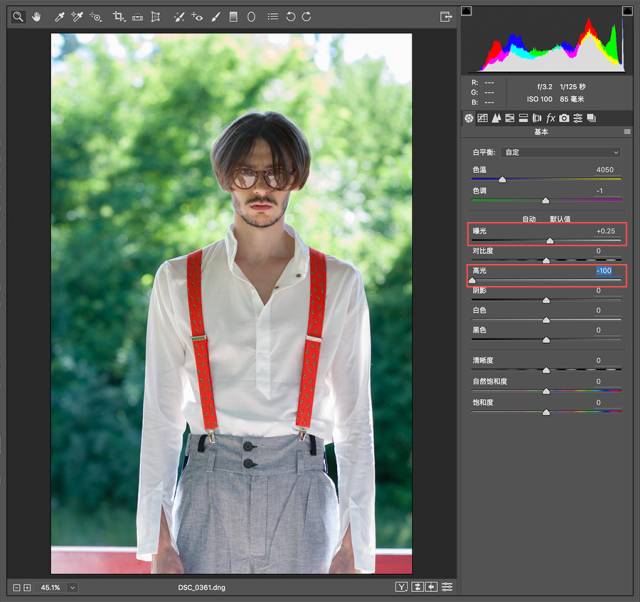Switch to the Tone Curve panel tab
This screenshot has height=602, width=640.
tap(482, 118)
